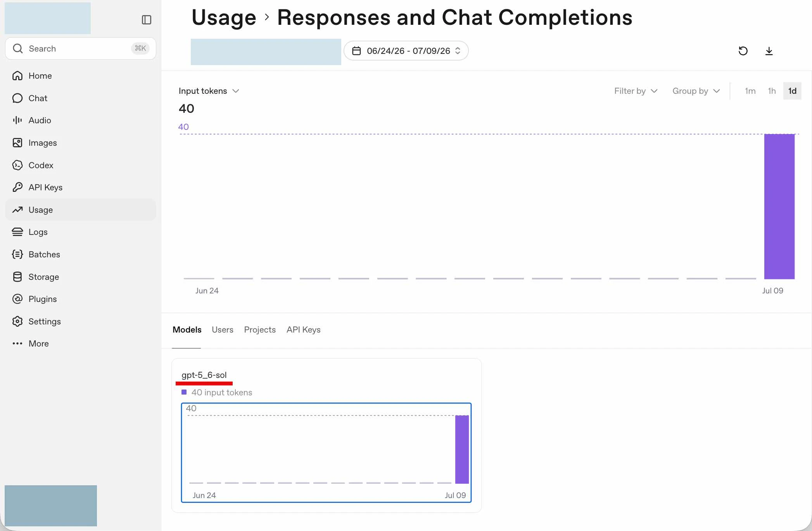Toggle the sidebar collapse icon
Screen dimensions: 812x531
click(147, 20)
